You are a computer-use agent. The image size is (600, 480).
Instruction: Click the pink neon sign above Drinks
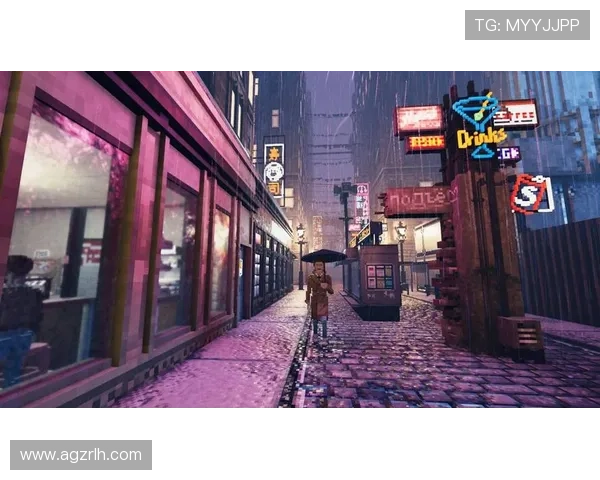418,120
